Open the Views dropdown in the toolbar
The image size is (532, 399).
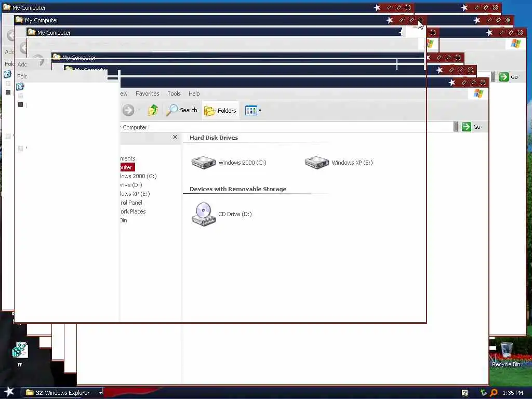253,110
